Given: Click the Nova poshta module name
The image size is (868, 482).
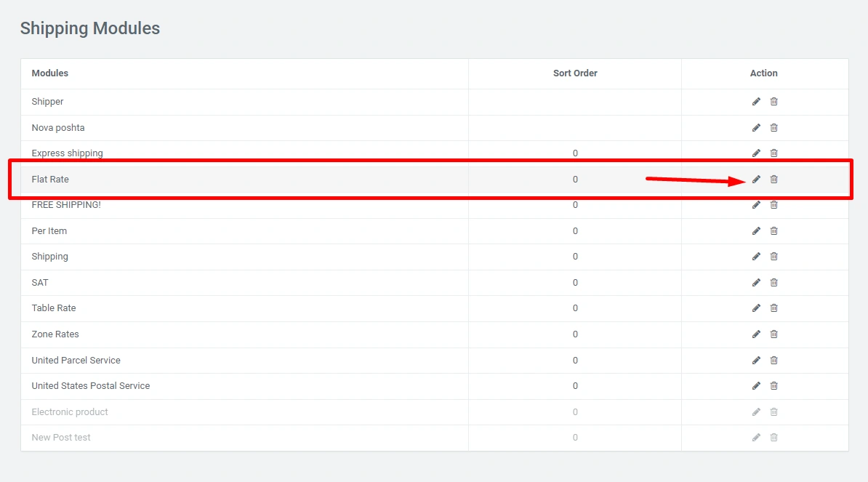Looking at the screenshot, I should point(58,128).
